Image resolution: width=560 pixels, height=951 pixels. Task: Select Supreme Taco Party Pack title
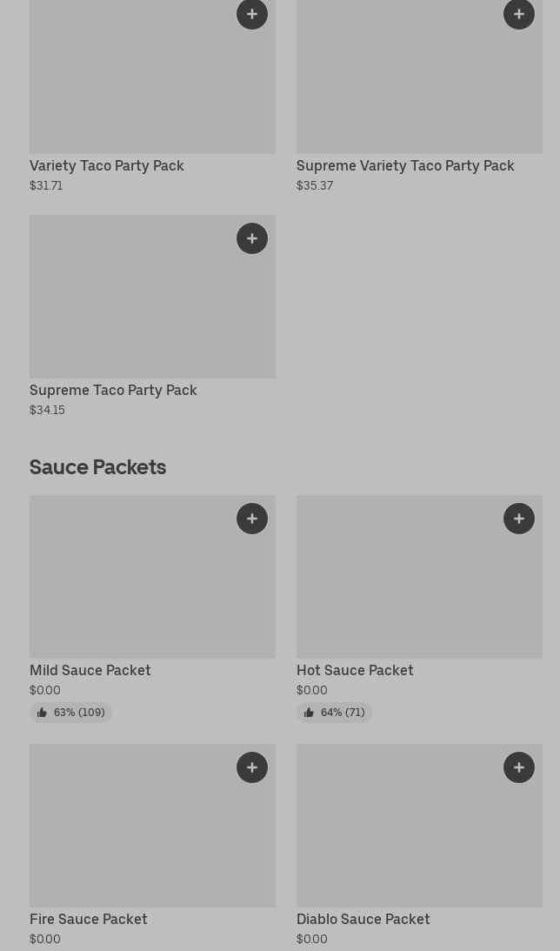tap(113, 390)
